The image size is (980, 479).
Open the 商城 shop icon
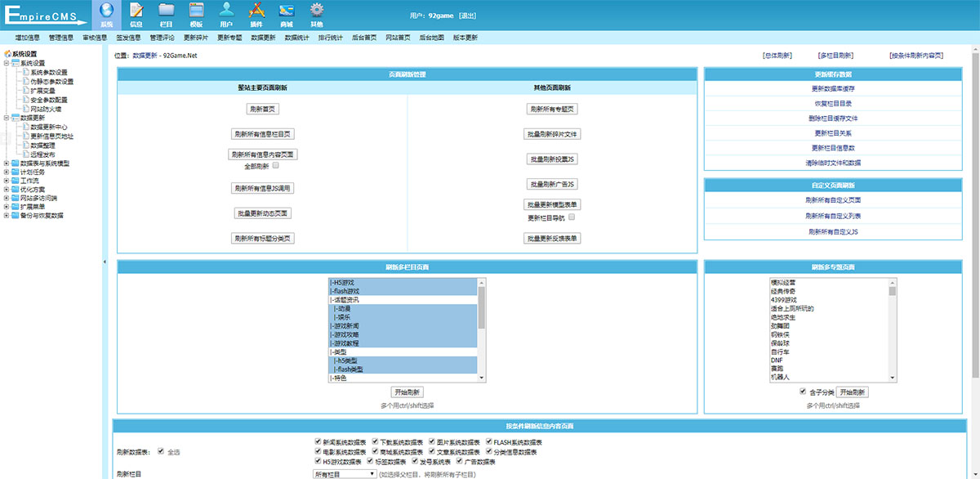[286, 11]
